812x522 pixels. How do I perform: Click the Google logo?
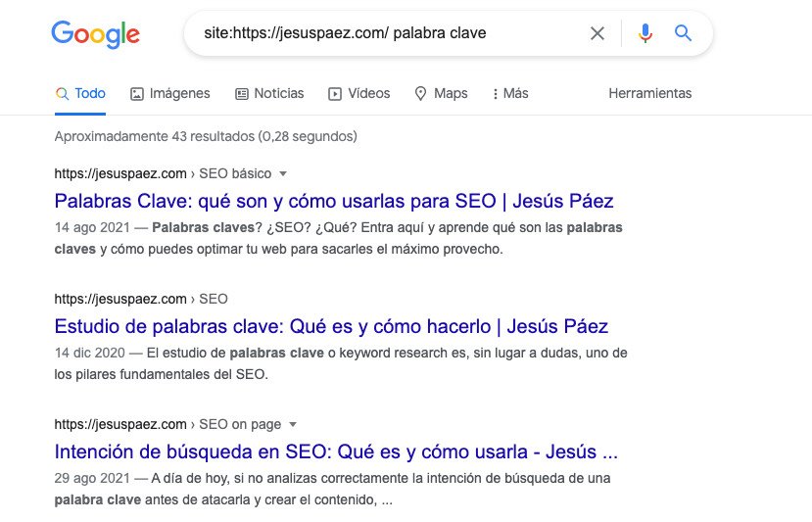[x=96, y=34]
